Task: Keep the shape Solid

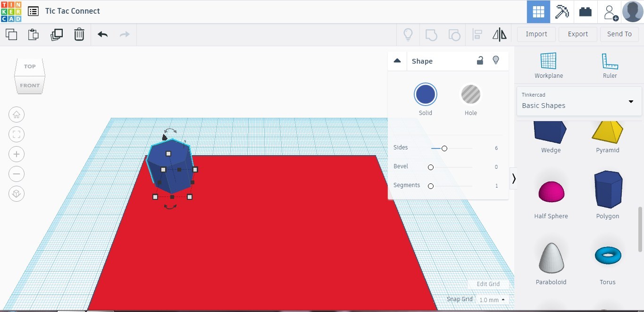Action: (425, 94)
